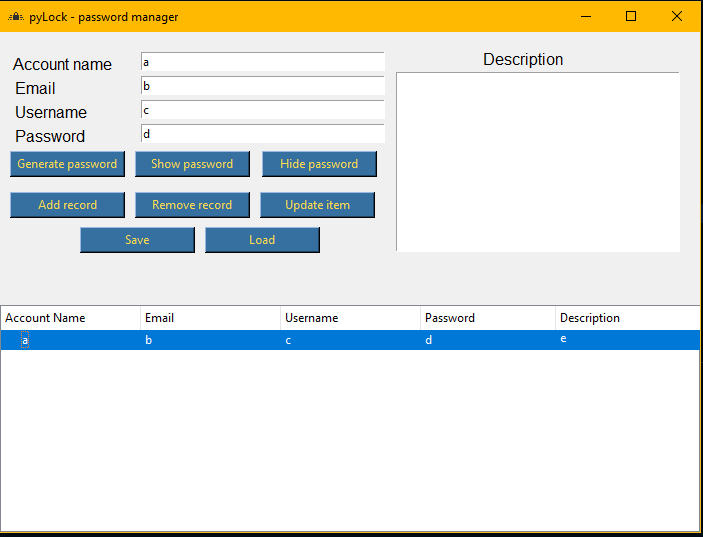Image resolution: width=703 pixels, height=537 pixels.
Task: Click the pyLock app icon in title bar
Action: point(16,17)
